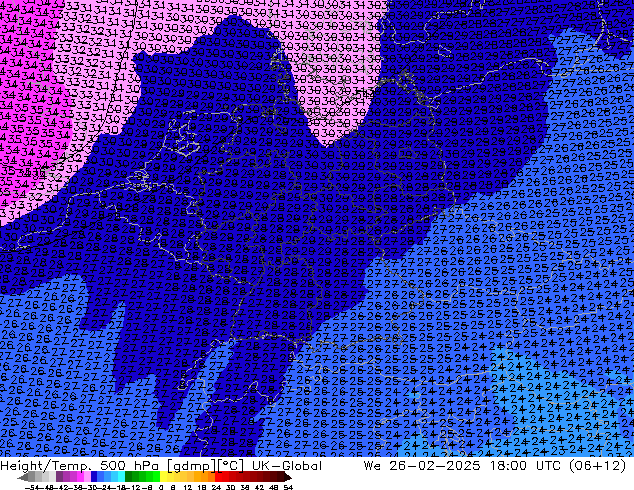Click the dark maroon arrow end of the legend
Image resolution: width=634 pixels, height=490 pixels.
[287, 477]
